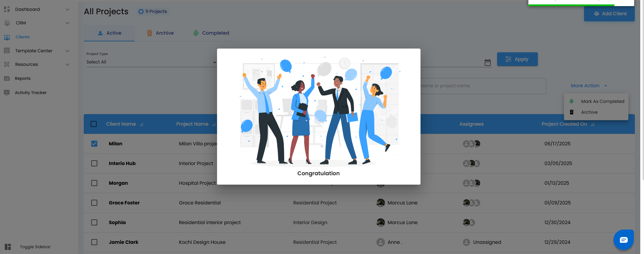Open the Grace Foster client link

(124, 203)
